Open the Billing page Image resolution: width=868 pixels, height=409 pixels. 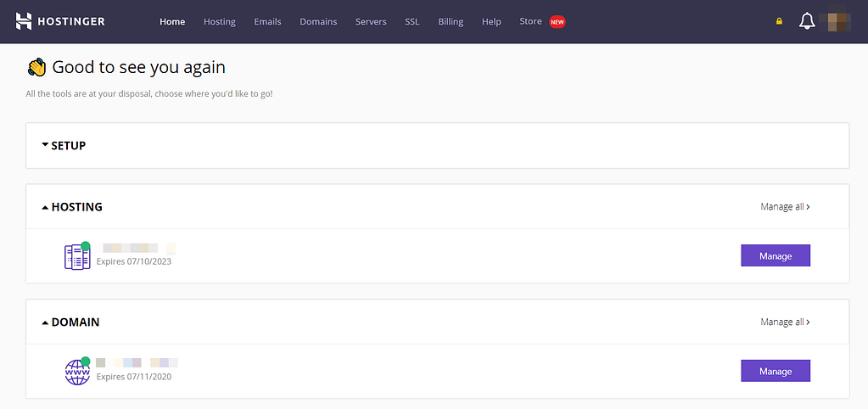pyautogui.click(x=451, y=22)
